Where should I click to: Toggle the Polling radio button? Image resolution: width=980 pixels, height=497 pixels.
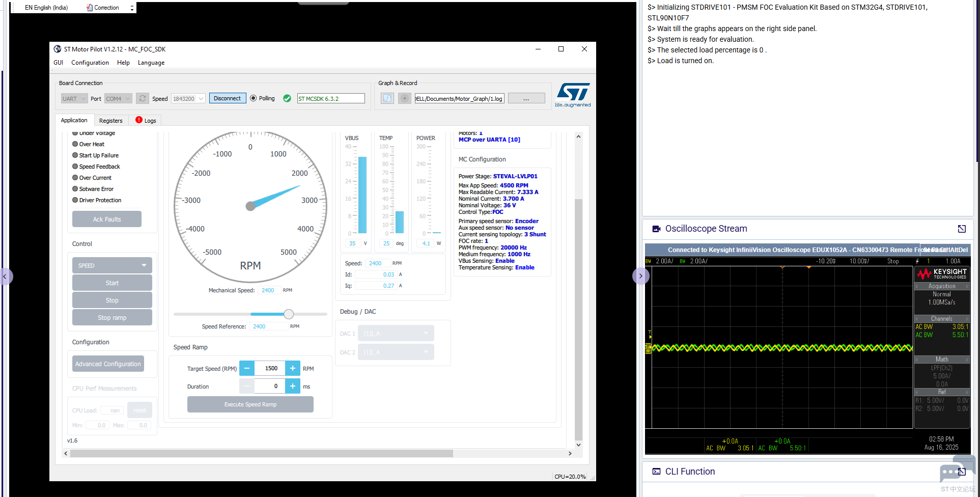pyautogui.click(x=253, y=98)
